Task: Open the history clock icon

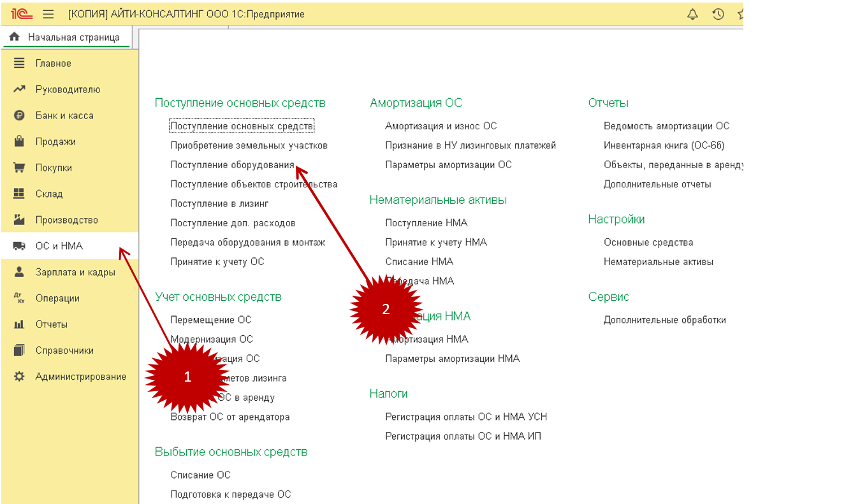Action: pos(718,14)
